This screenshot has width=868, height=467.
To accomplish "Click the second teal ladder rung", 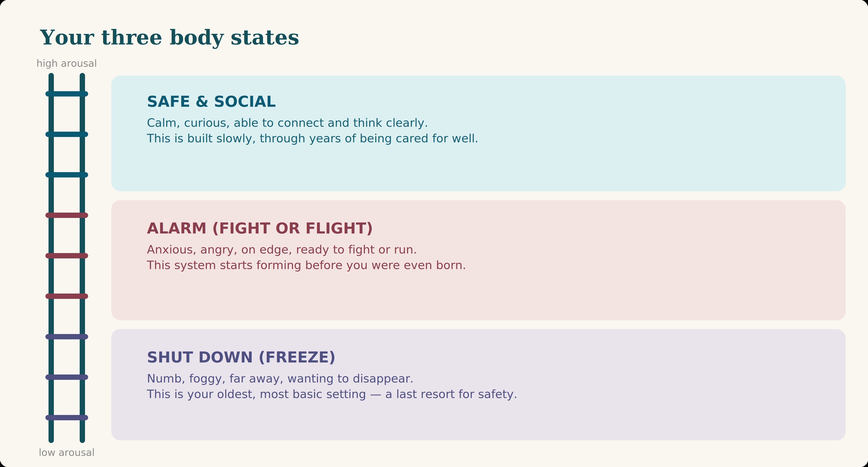I will click(x=67, y=134).
